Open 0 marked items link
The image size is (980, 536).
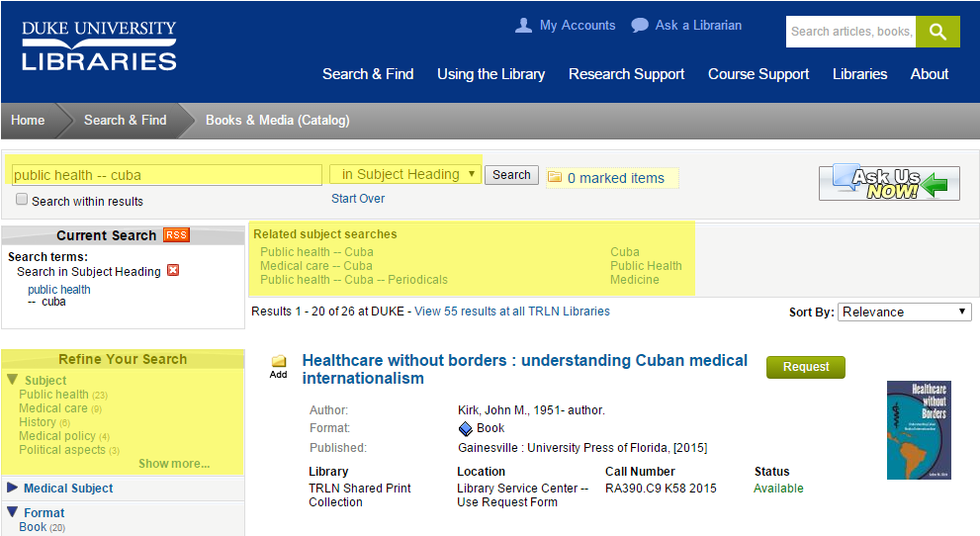(616, 178)
